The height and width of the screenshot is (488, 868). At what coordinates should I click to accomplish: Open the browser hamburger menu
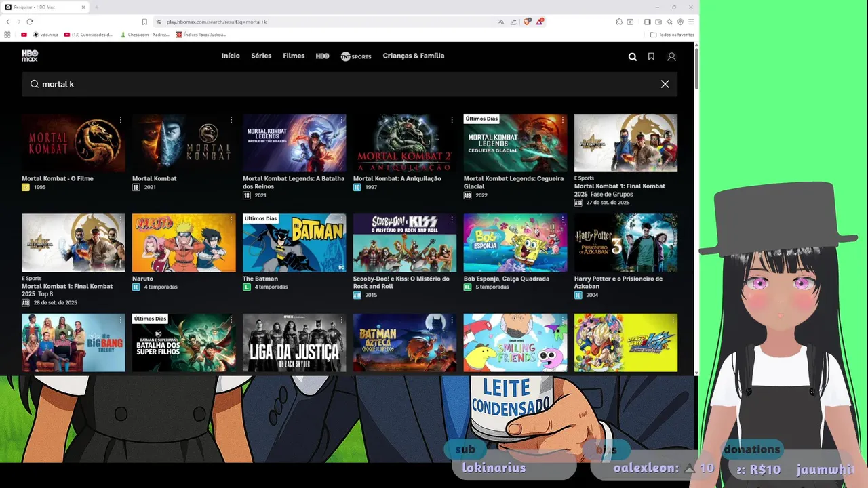pyautogui.click(x=691, y=22)
